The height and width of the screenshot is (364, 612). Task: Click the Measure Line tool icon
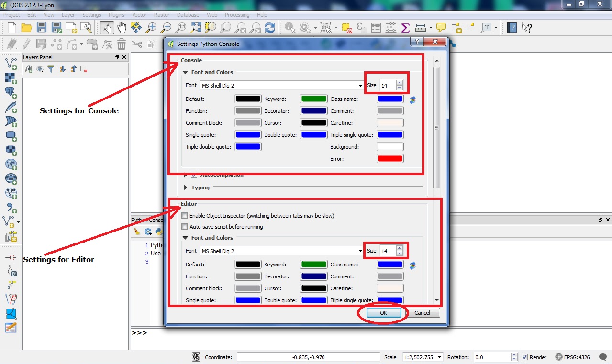coord(420,27)
